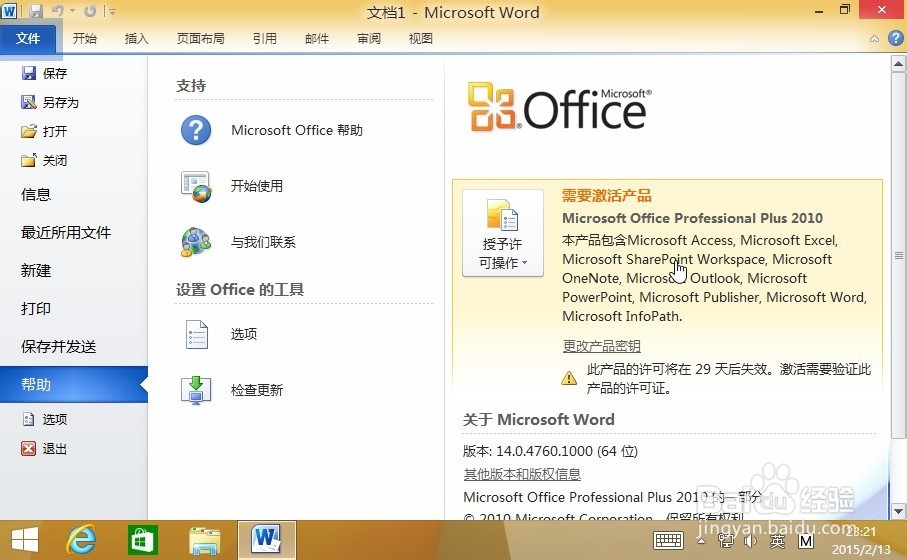Viewport: 907px width, 560px height.
Task: Click the 更改产品密钥 change product key link
Action: [602, 346]
